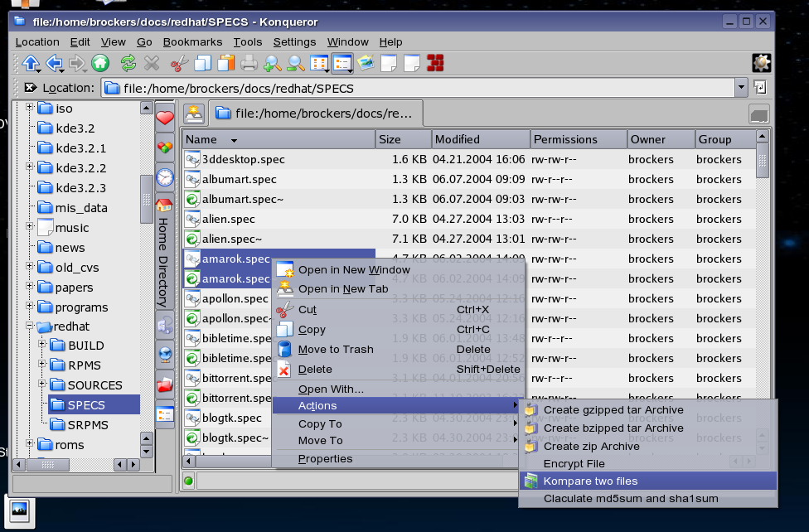Open the red folder sidebar tab
This screenshot has height=532, width=809.
tap(165, 384)
